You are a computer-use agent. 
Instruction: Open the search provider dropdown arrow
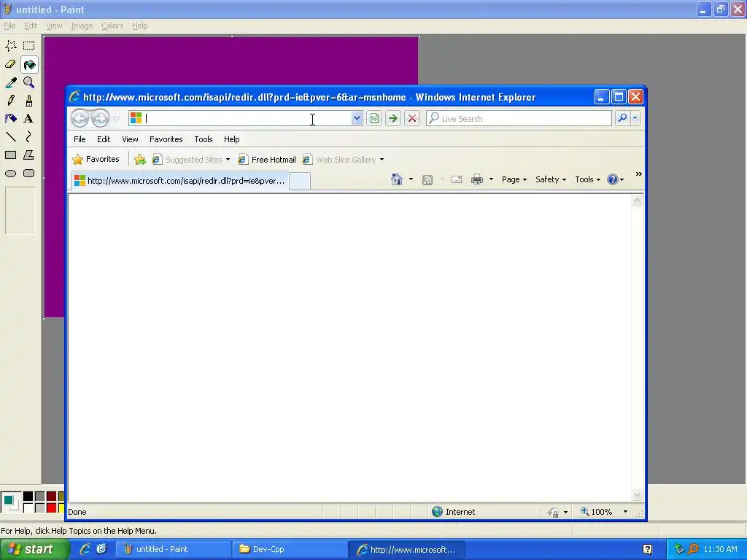635,118
